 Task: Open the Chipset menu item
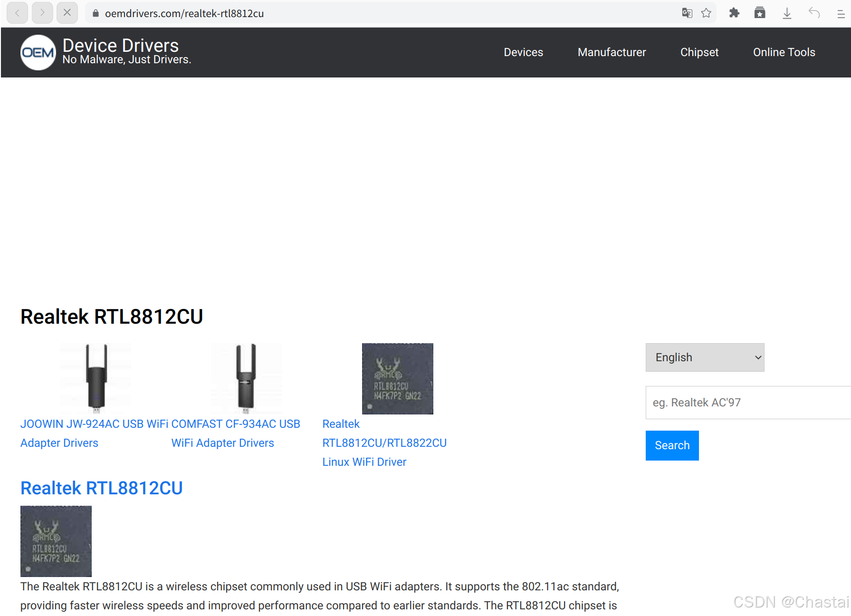pos(699,52)
